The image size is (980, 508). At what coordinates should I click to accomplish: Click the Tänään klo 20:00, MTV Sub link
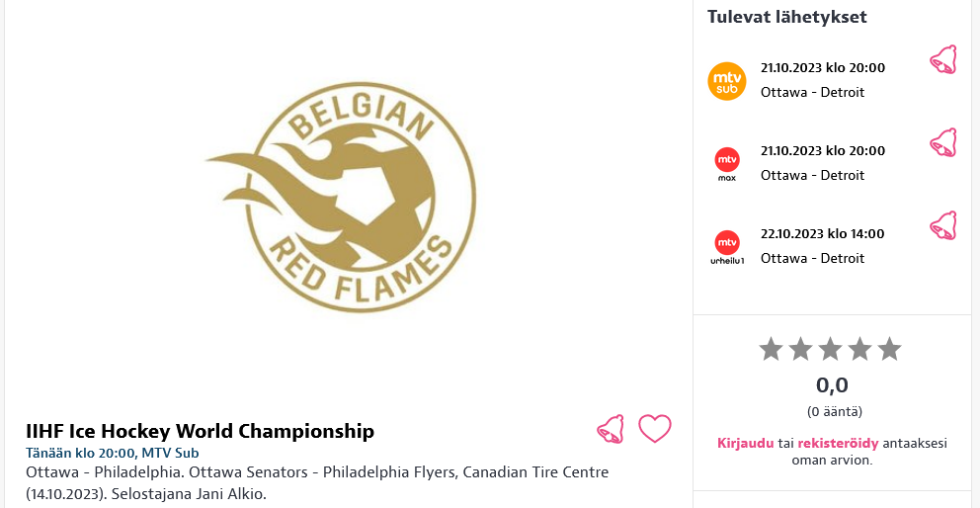113,453
